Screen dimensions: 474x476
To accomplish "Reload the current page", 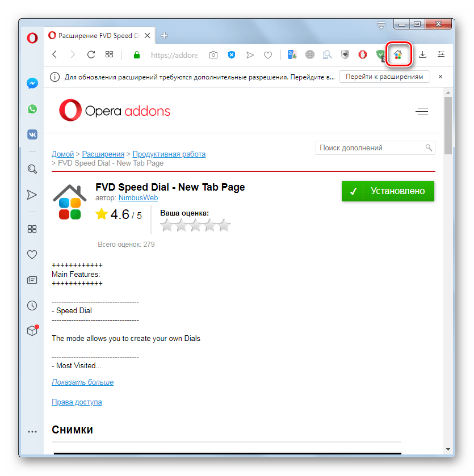I will point(91,54).
